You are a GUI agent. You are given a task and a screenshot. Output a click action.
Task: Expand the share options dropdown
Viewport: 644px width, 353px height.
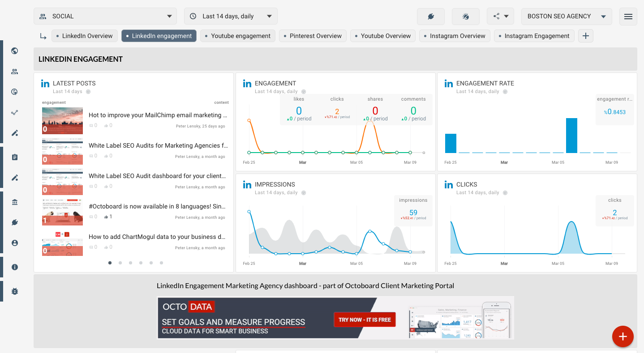[500, 17]
